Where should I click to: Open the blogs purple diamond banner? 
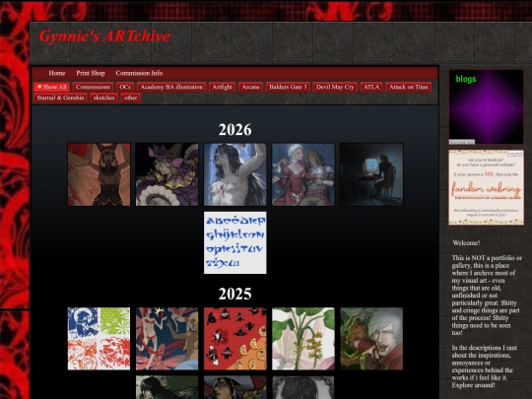click(486, 106)
